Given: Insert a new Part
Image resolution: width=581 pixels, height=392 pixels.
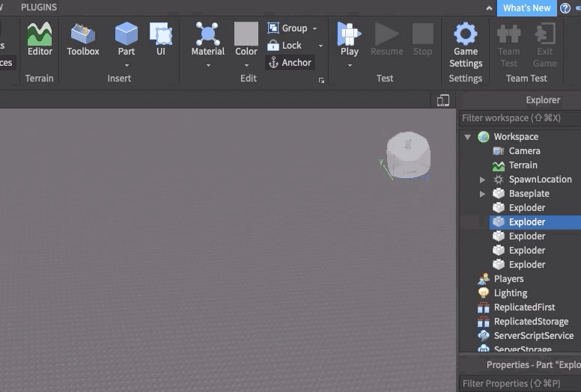Looking at the screenshot, I should click(x=127, y=39).
